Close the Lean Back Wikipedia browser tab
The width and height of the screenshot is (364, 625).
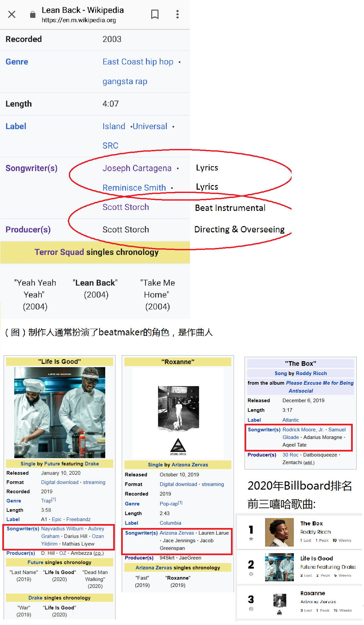[12, 14]
